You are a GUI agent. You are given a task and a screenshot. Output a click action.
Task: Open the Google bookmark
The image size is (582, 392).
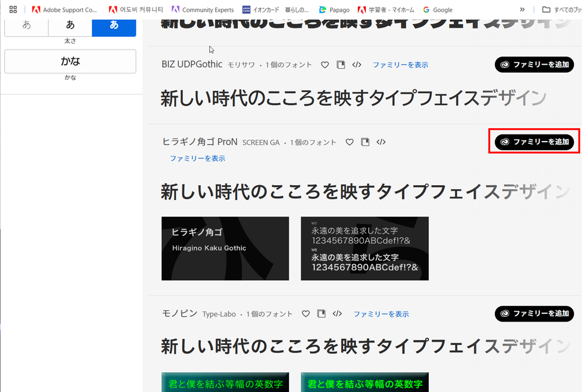(438, 10)
